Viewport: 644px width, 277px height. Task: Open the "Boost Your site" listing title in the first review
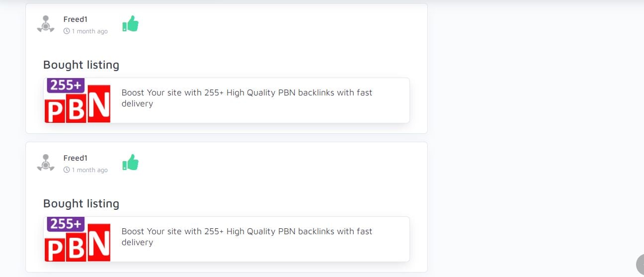[246, 92]
